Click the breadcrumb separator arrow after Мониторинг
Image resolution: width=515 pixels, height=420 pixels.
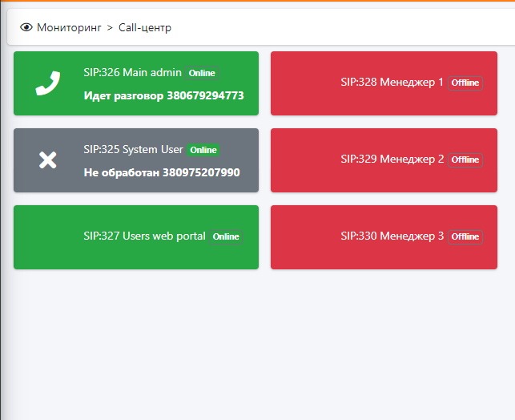pos(110,27)
